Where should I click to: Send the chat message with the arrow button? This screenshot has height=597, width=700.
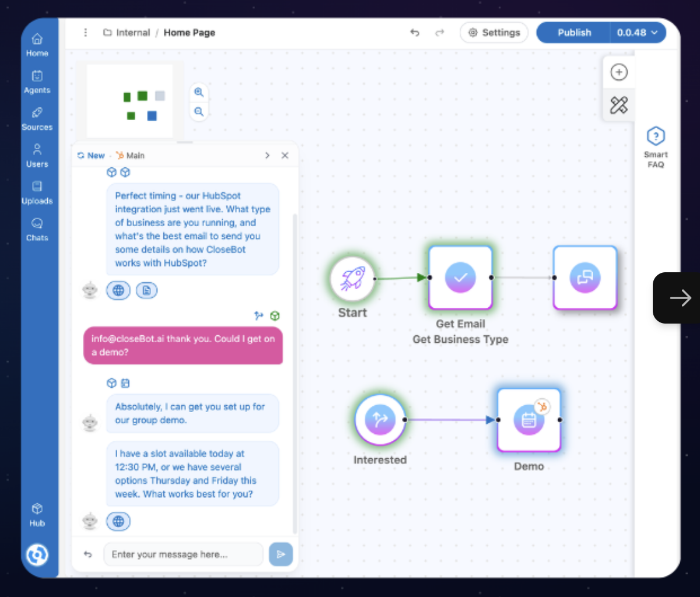point(281,554)
